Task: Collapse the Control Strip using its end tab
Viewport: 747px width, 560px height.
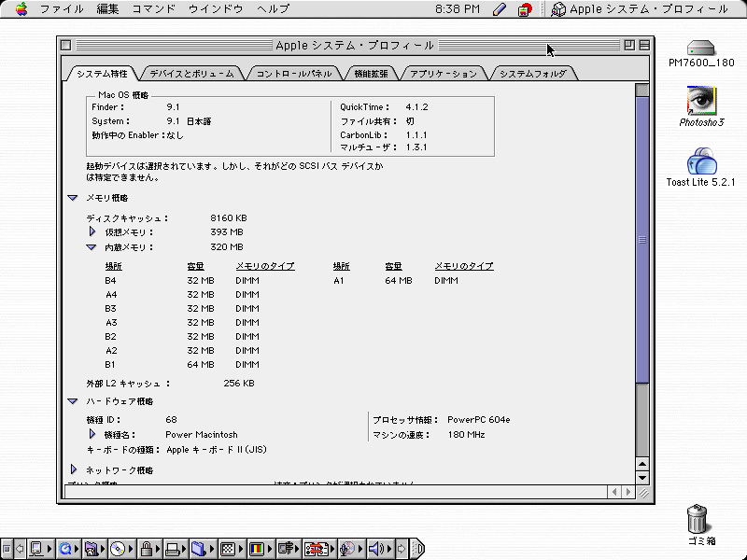Action: point(416,549)
